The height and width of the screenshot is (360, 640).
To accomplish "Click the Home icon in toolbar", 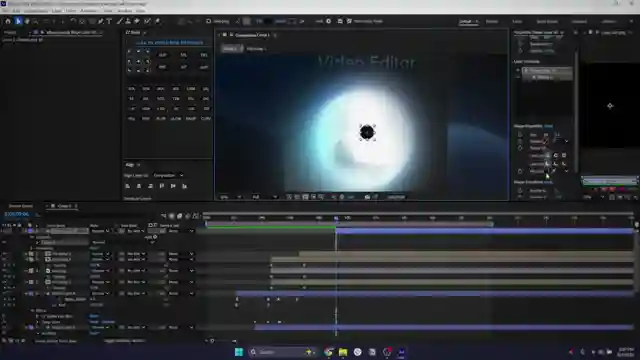I will (8, 21).
